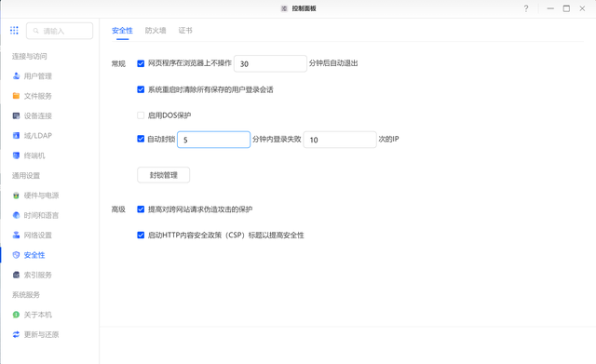Open the apps grid icon
Screen dimensions: 596x364
tap(14, 31)
